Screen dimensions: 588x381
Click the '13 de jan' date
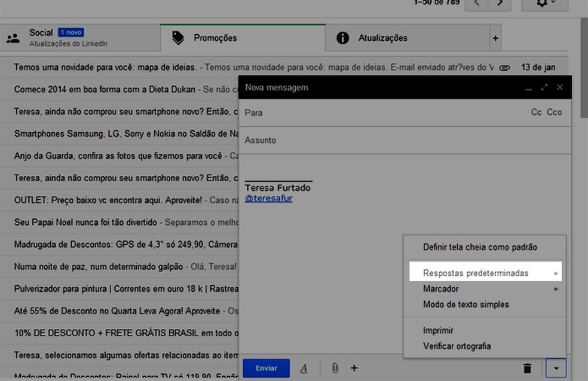point(538,67)
